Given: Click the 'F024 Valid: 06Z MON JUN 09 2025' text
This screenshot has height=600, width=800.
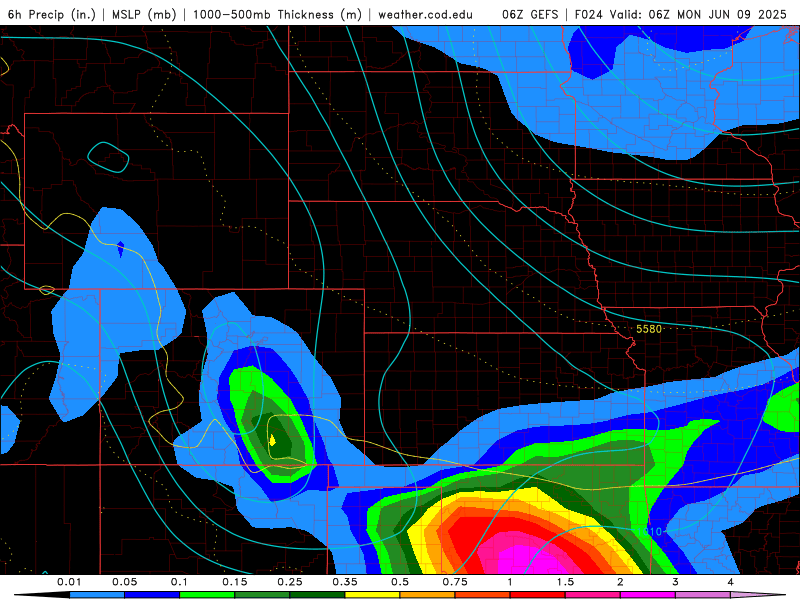Looking at the screenshot, I should 681,14.
